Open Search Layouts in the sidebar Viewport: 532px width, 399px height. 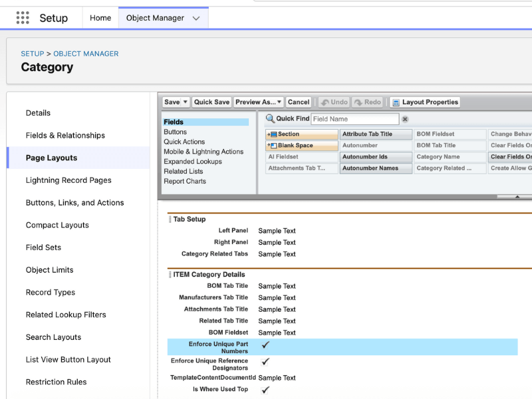point(54,337)
